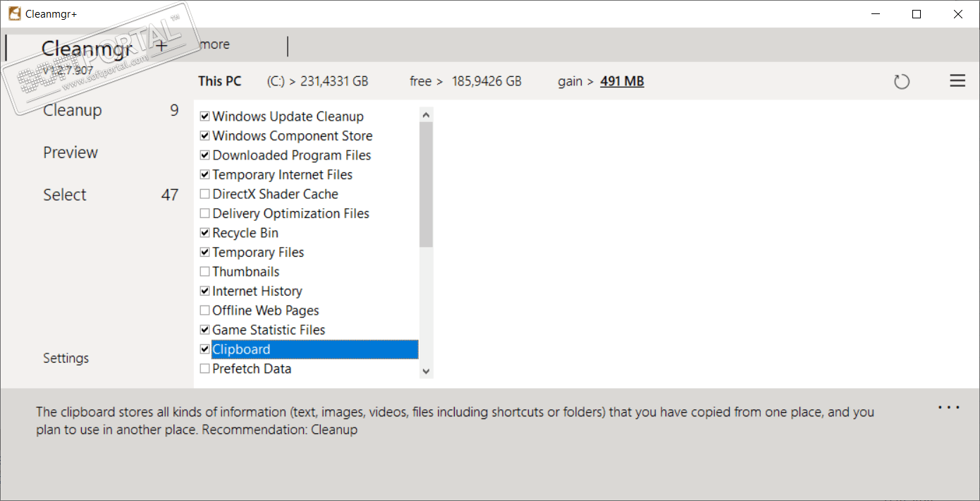Screen dimensions: 980x501
Task: Uncheck Windows Update Cleanup checkbox
Action: [205, 116]
